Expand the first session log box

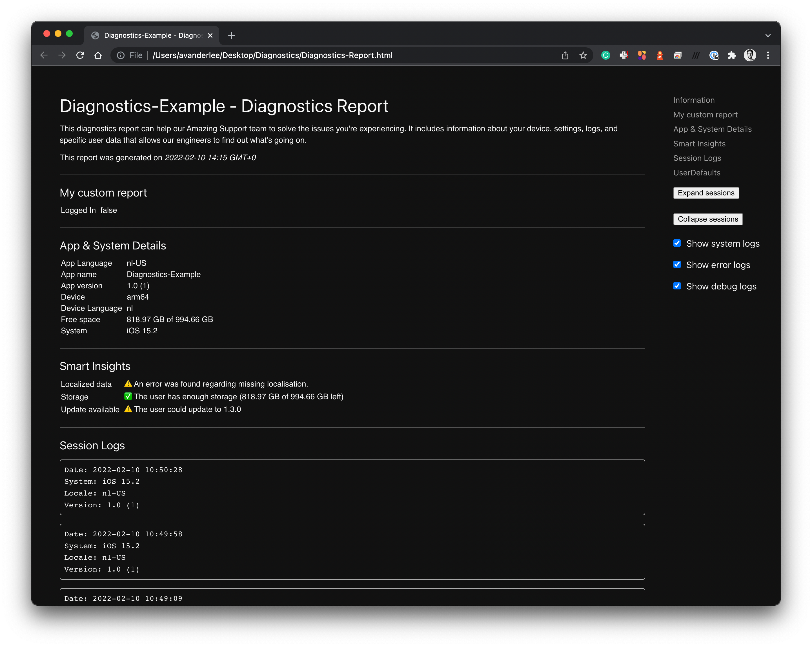pyautogui.click(x=352, y=487)
